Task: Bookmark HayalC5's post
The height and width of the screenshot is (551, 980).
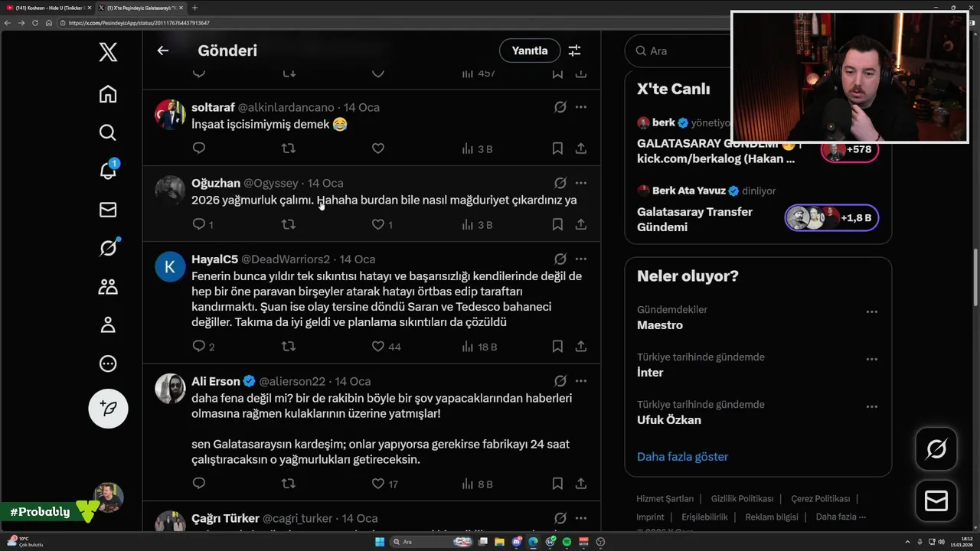Action: 557,347
